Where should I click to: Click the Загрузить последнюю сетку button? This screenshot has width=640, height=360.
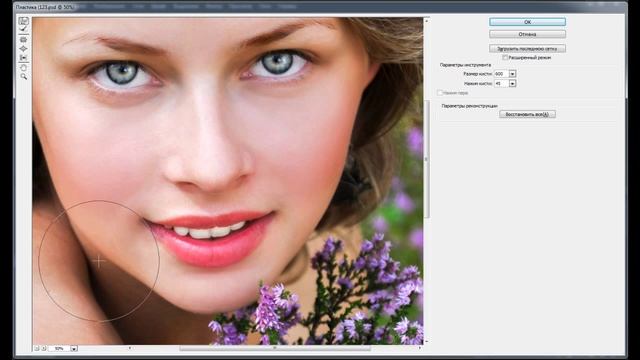click(527, 49)
